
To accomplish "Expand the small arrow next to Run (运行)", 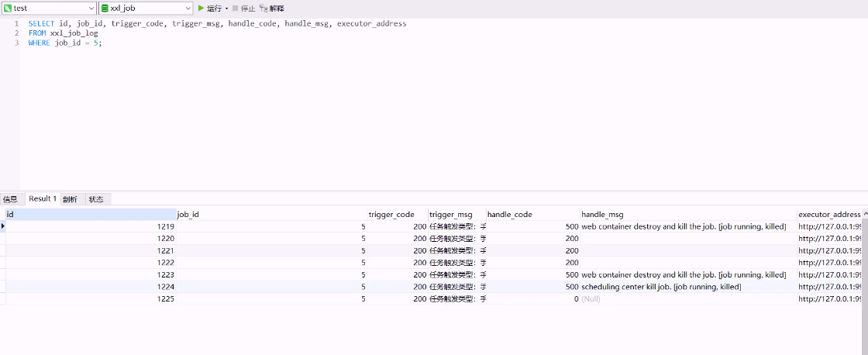I will pyautogui.click(x=226, y=9).
